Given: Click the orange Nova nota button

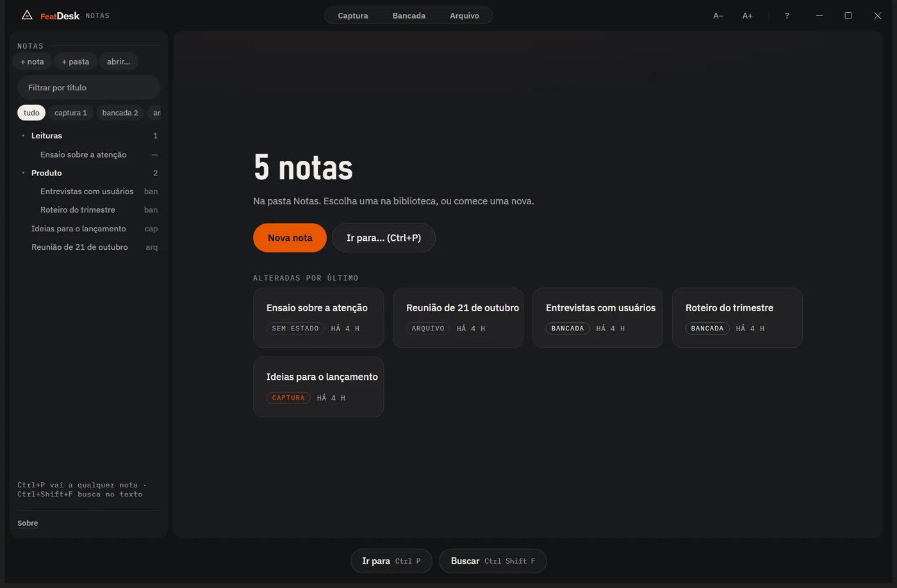Looking at the screenshot, I should 290,238.
